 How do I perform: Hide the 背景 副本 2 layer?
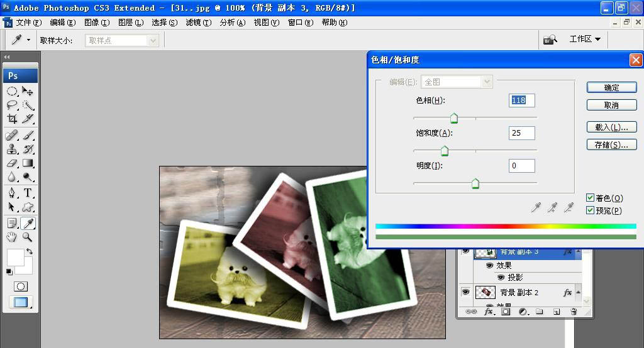[465, 292]
